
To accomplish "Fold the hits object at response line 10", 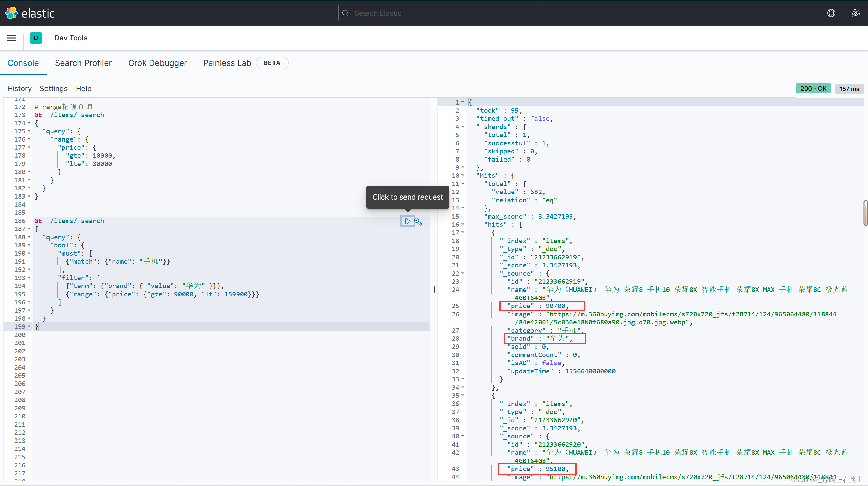I will click(x=463, y=176).
